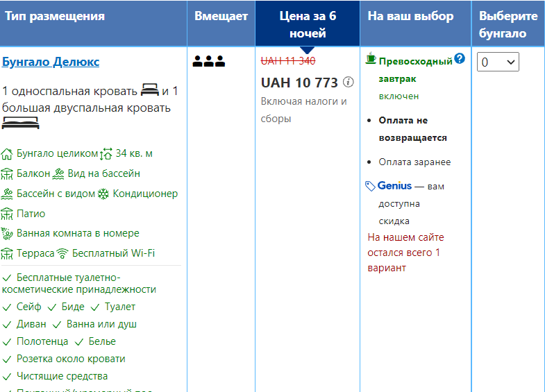
Task: Click the single bed icon
Action: coord(149,90)
